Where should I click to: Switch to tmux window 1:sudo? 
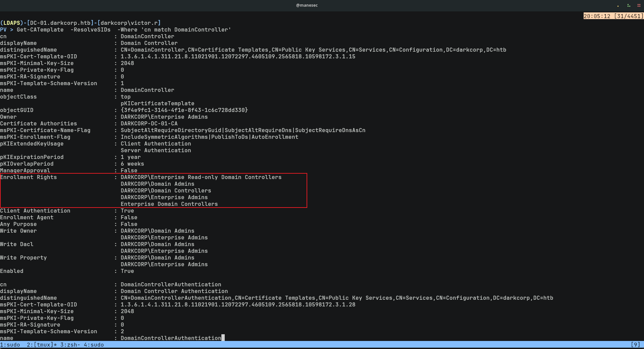coord(10,345)
